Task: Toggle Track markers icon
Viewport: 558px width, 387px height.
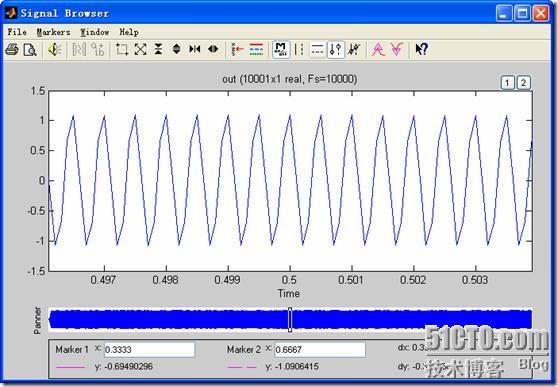Action: tap(336, 49)
